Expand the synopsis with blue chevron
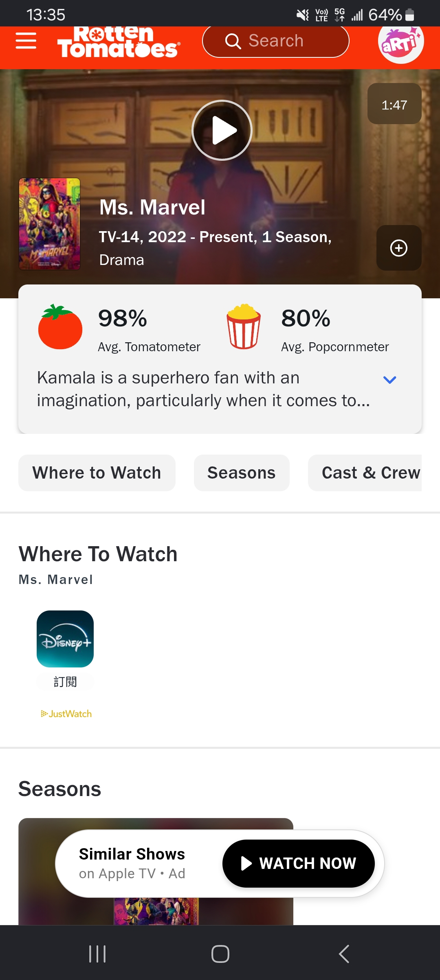The width and height of the screenshot is (440, 980). (x=390, y=380)
